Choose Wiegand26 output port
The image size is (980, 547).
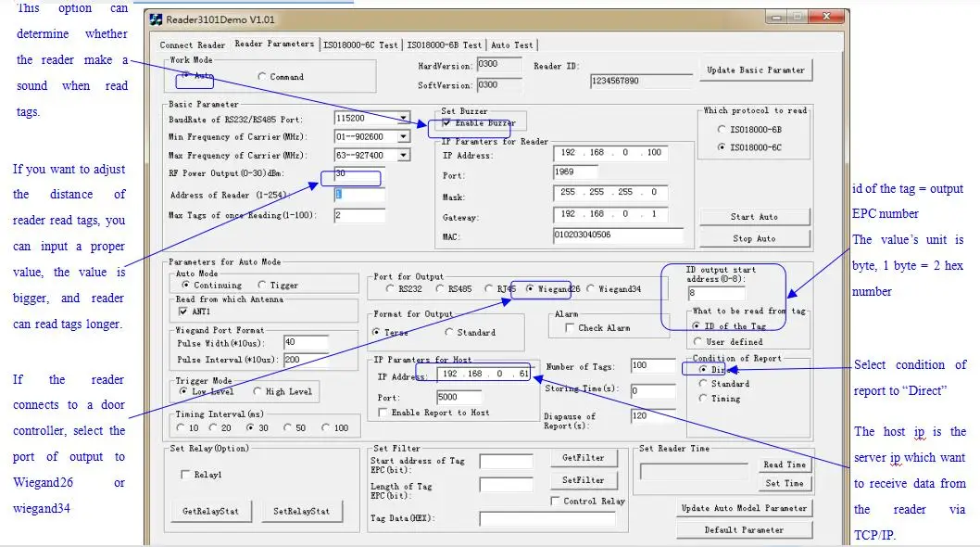pos(530,288)
